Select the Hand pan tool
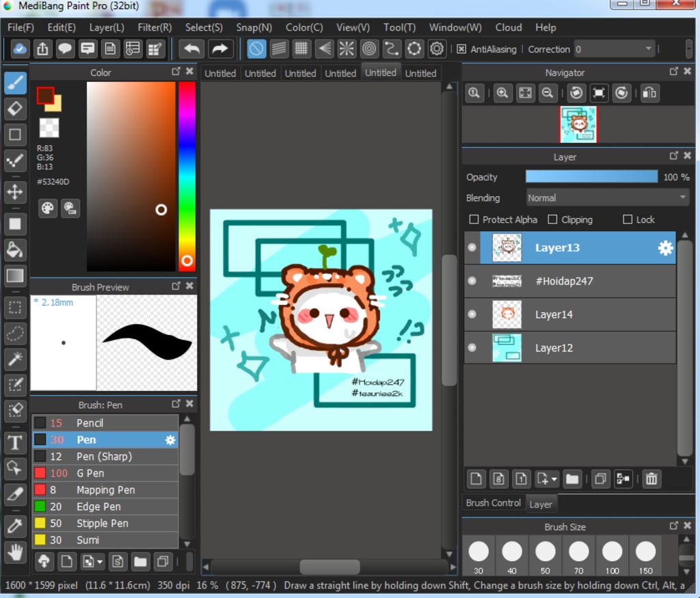The width and height of the screenshot is (700, 598). pyautogui.click(x=15, y=552)
